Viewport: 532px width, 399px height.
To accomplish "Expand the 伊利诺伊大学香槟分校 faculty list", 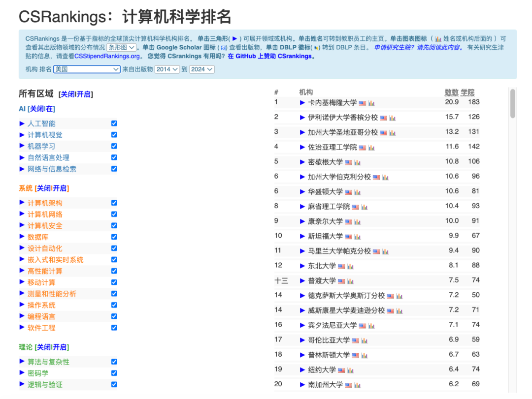I will click(x=302, y=118).
